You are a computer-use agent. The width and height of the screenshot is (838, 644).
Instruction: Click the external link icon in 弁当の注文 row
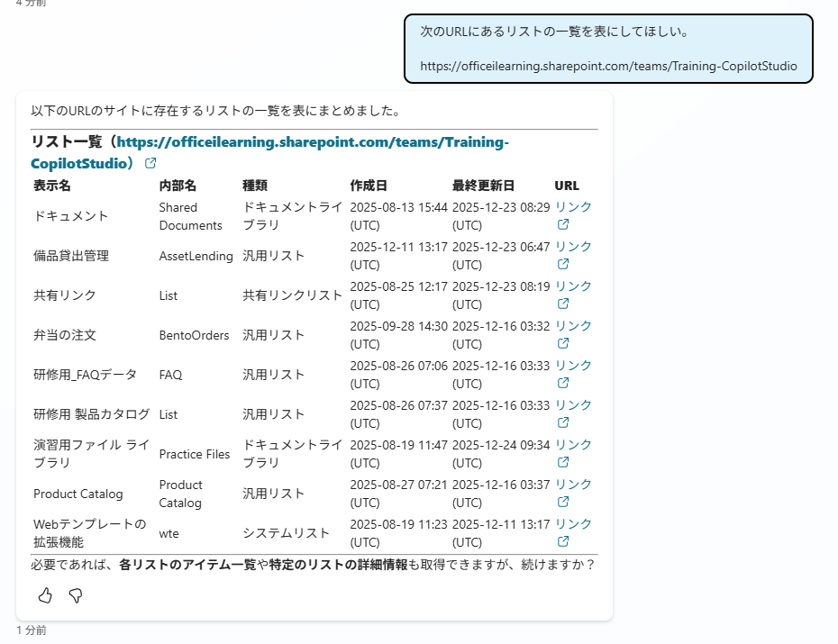tap(563, 344)
